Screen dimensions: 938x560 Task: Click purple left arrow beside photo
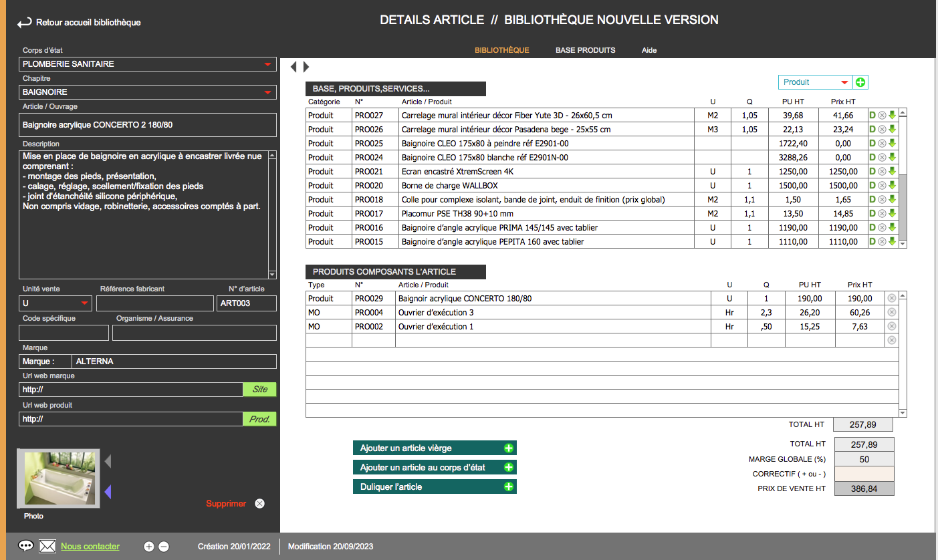(108, 493)
